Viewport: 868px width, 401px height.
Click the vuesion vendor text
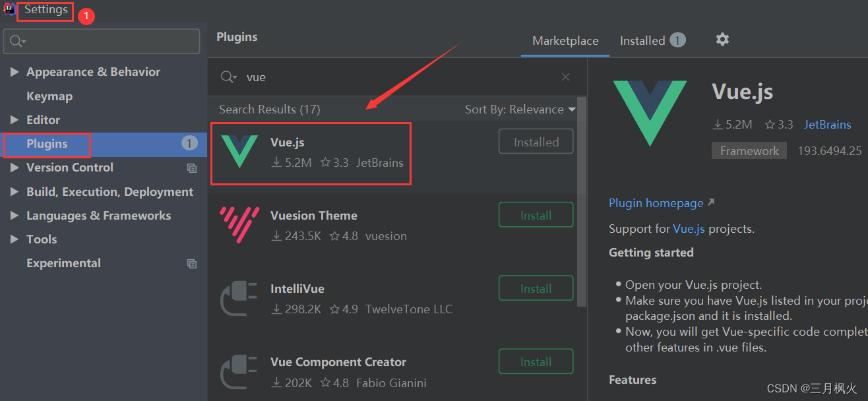(x=386, y=236)
